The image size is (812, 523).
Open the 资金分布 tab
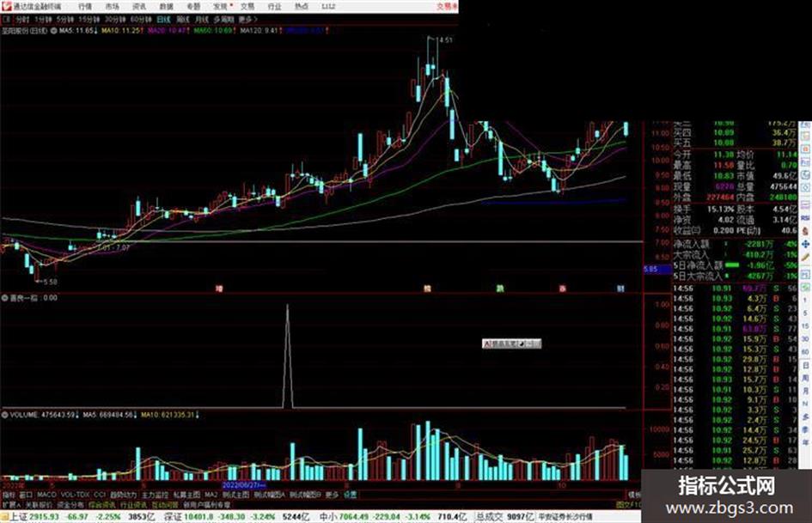(70, 504)
